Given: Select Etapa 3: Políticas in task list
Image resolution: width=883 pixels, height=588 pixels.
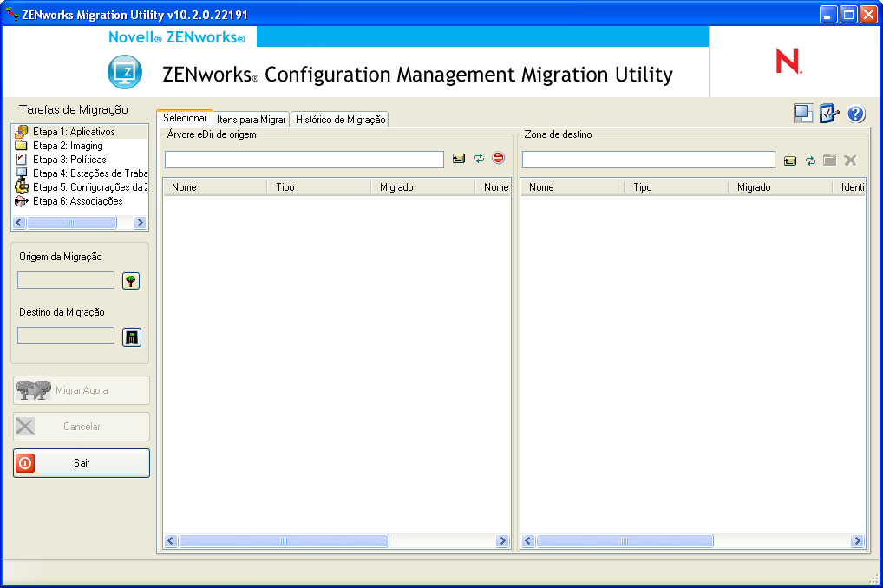Looking at the screenshot, I should coord(69,160).
